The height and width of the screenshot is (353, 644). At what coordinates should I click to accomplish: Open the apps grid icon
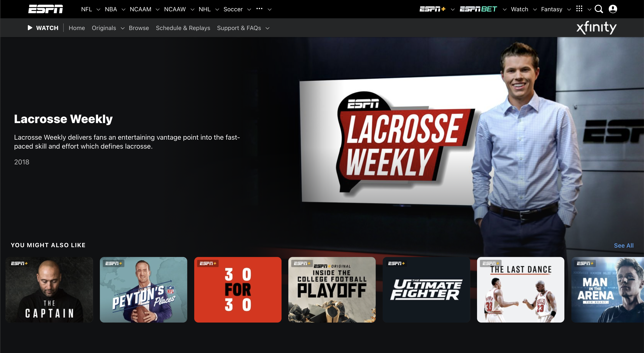pos(579,9)
